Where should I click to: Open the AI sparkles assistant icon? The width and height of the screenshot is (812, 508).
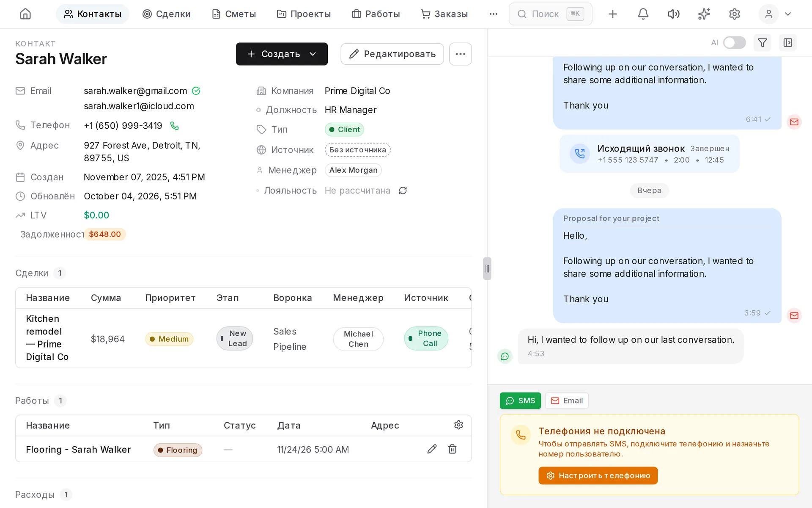[x=704, y=14]
